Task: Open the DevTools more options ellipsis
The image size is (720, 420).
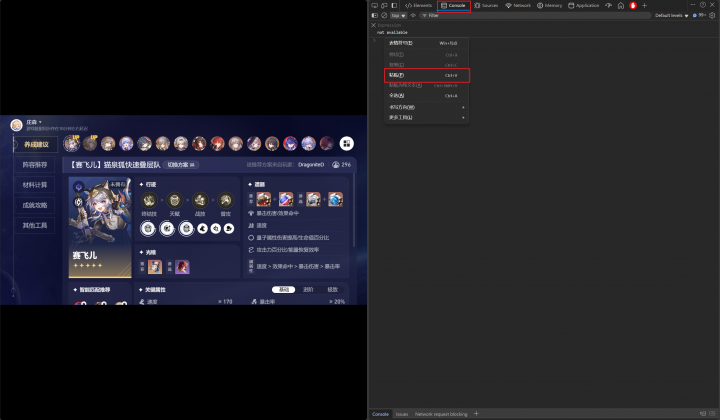Action: coord(692,5)
